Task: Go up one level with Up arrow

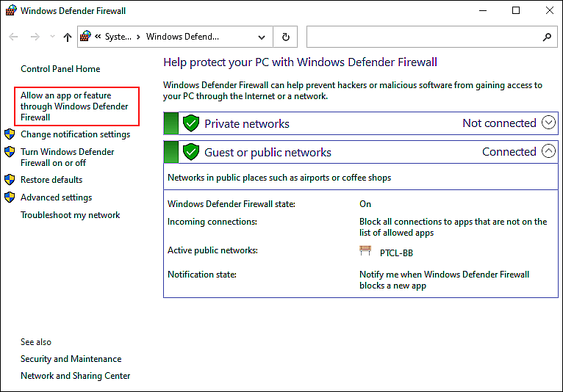Action: [x=67, y=37]
